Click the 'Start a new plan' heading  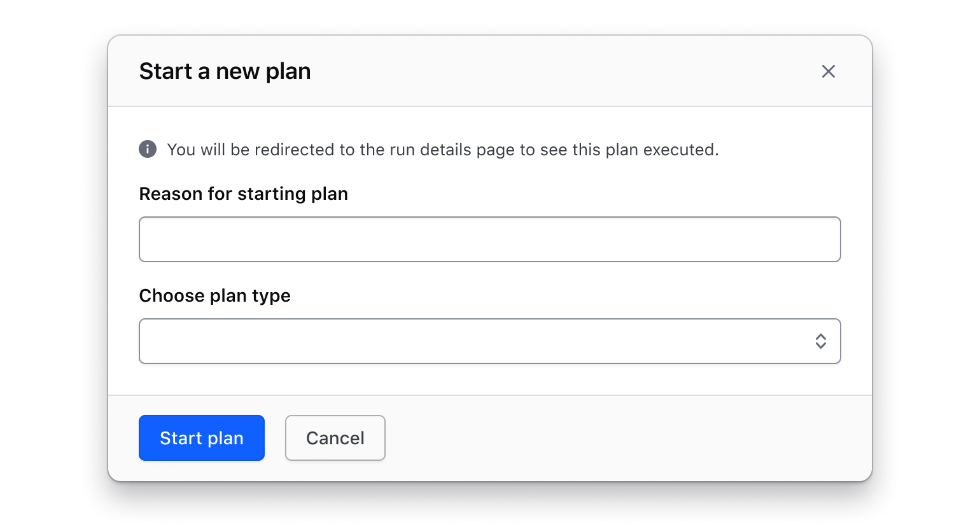click(x=225, y=71)
